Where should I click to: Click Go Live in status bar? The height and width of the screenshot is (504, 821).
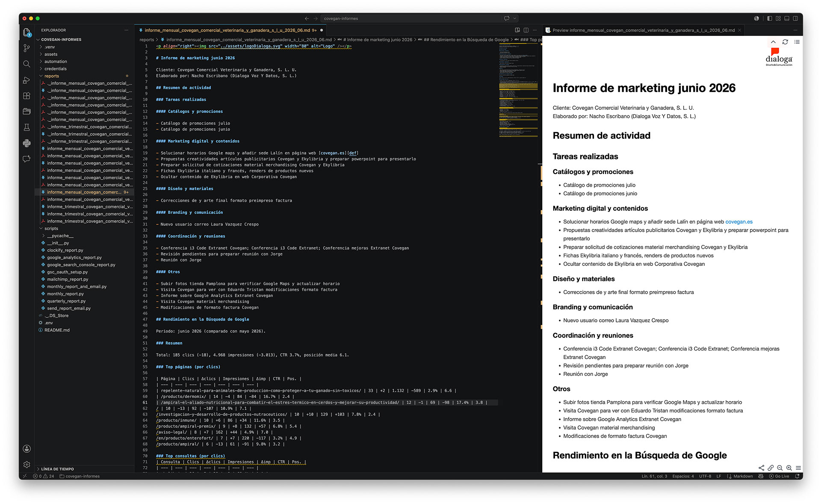[x=779, y=476]
